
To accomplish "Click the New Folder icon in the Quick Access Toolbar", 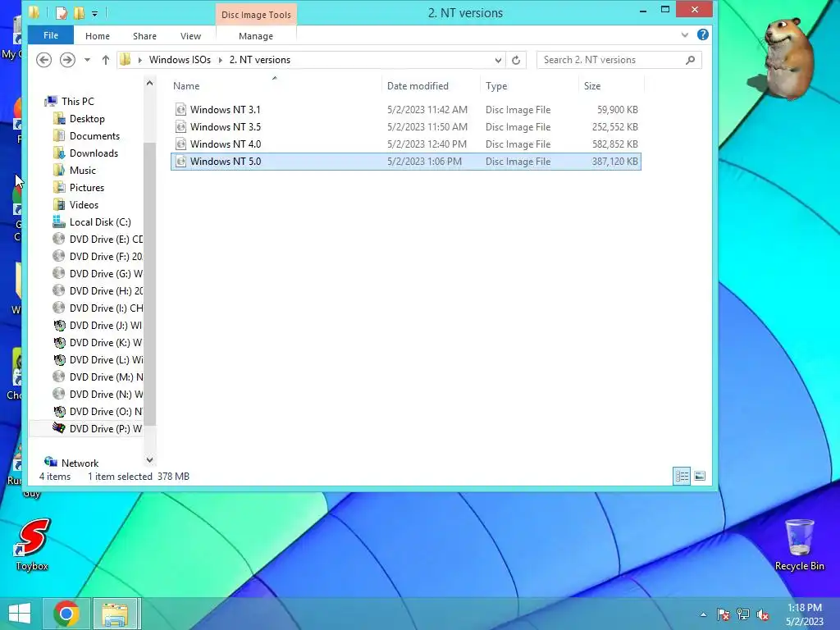I will click(x=79, y=13).
